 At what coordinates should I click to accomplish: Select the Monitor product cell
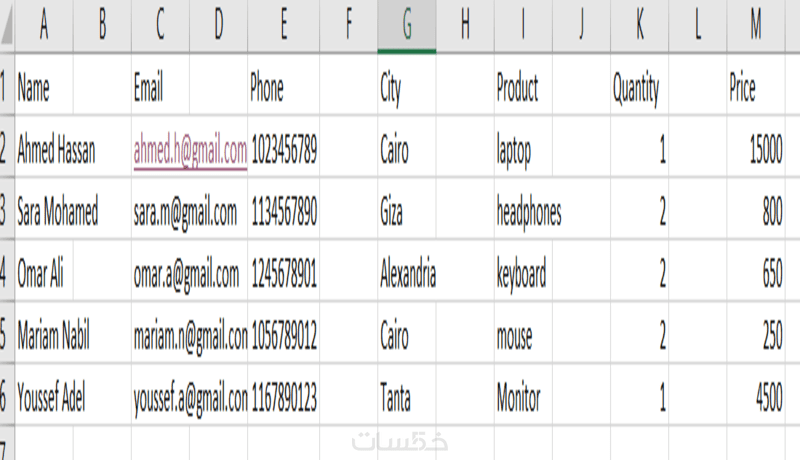point(523,395)
